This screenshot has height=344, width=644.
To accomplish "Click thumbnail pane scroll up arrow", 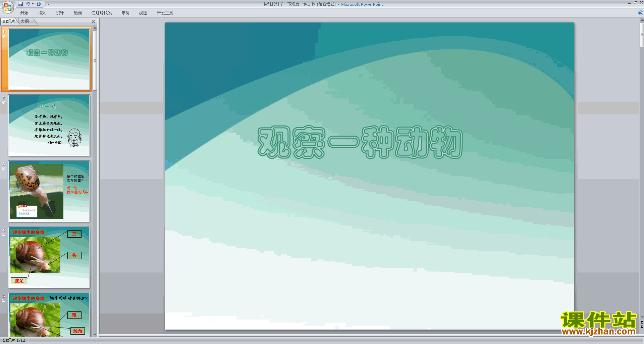I will 95,29.
